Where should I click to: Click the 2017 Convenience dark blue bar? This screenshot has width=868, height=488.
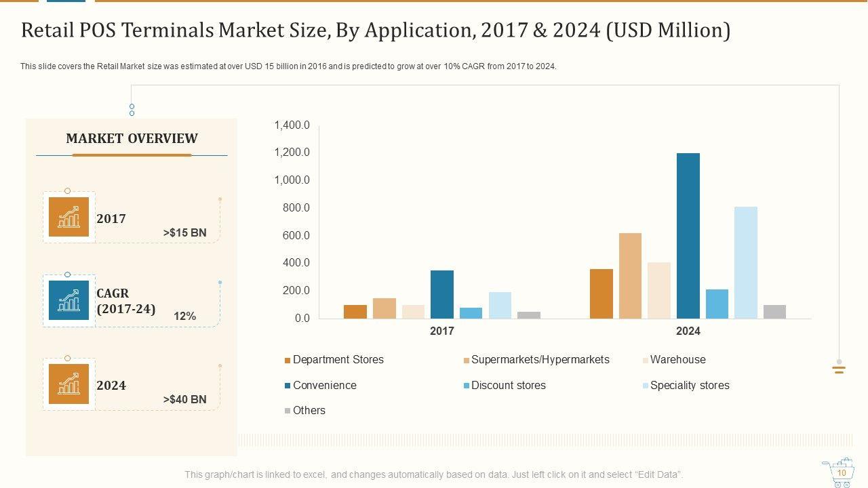441,294
